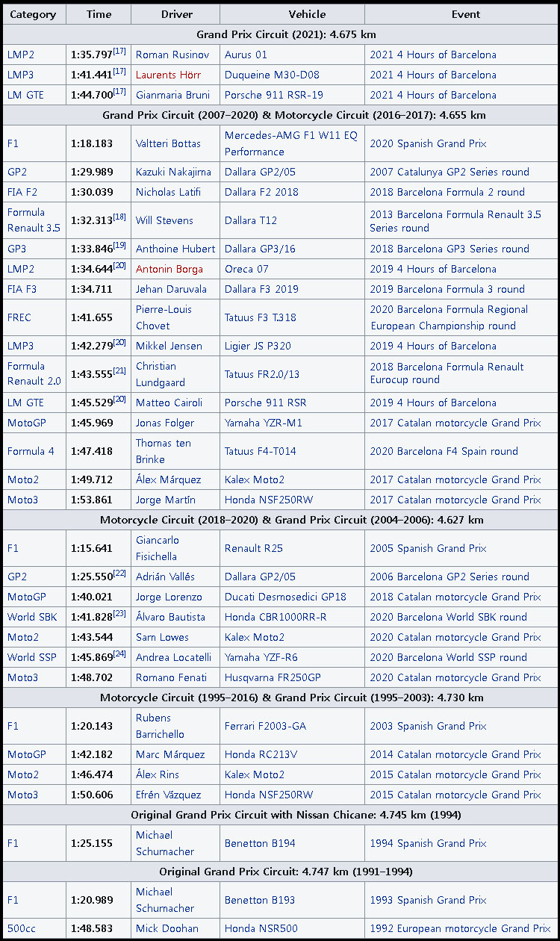Click the World SBK category link
560x941 pixels.
(x=32, y=617)
